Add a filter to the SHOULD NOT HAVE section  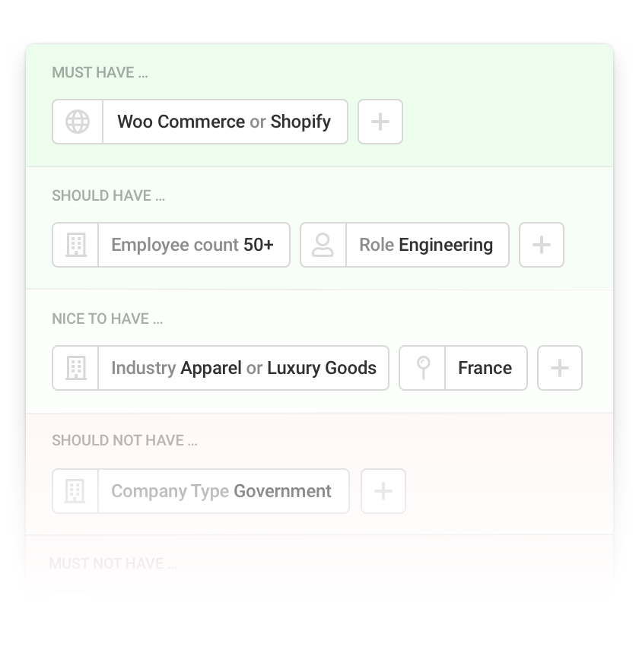383,491
